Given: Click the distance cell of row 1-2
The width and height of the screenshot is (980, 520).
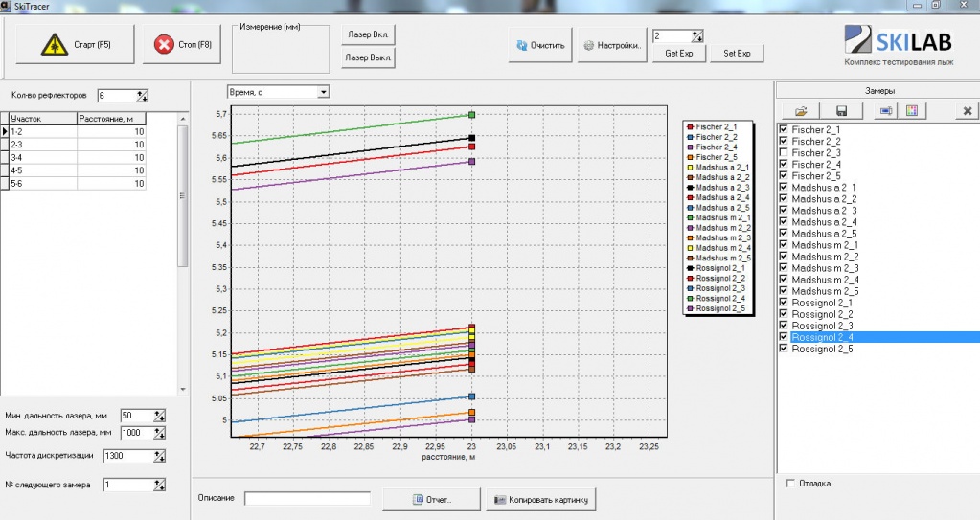Looking at the screenshot, I should click(x=111, y=131).
